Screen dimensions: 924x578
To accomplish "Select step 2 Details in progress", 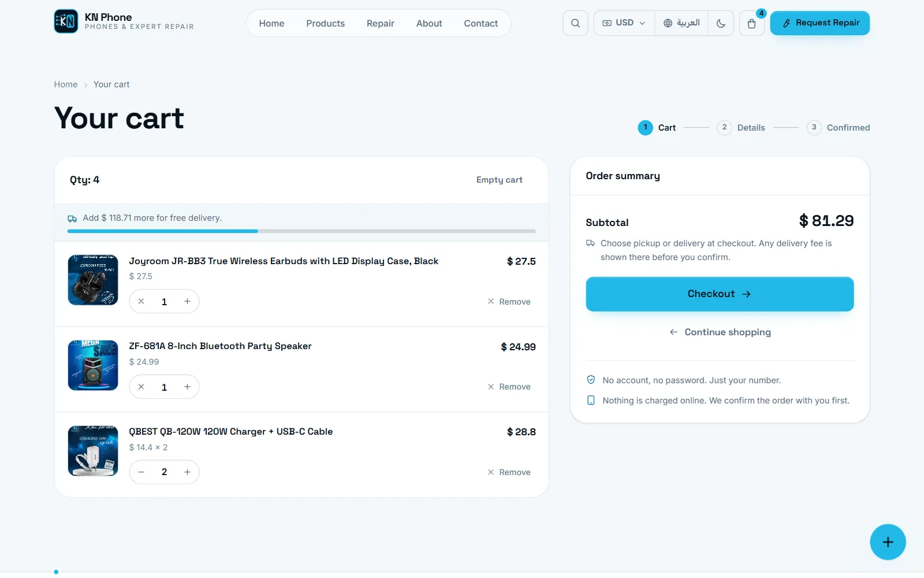I will point(741,128).
